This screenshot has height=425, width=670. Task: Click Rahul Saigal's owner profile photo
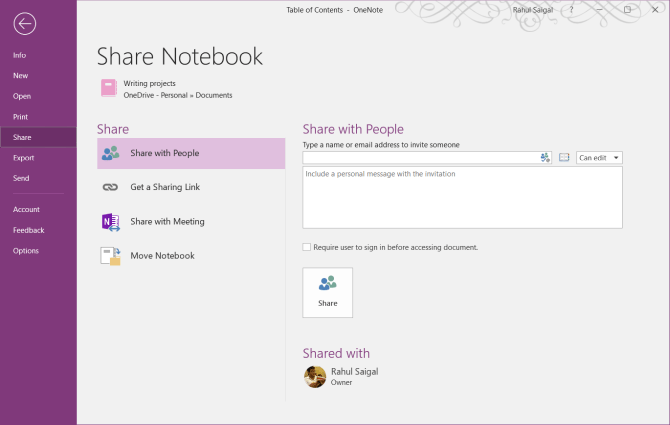pos(315,376)
